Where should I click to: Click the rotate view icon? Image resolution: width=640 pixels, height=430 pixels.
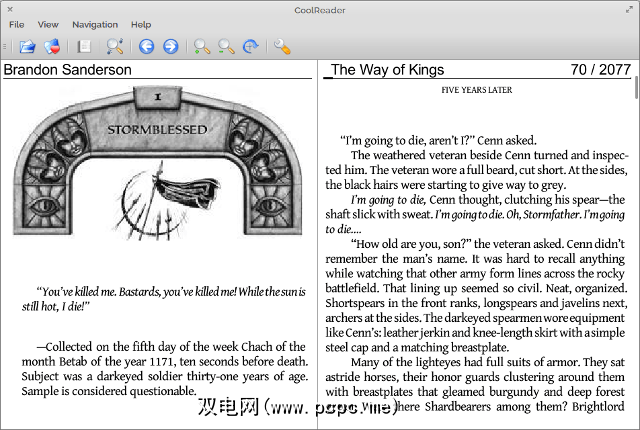(251, 47)
